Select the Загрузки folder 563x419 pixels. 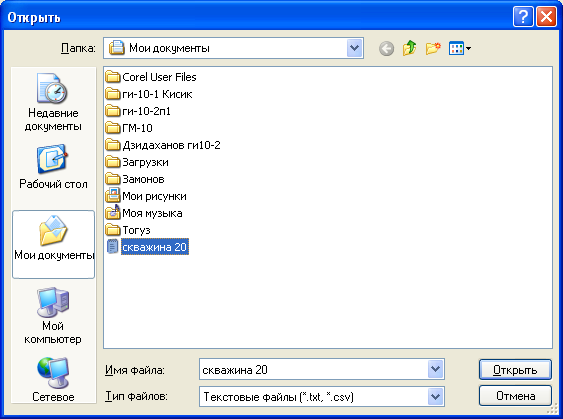(137, 162)
